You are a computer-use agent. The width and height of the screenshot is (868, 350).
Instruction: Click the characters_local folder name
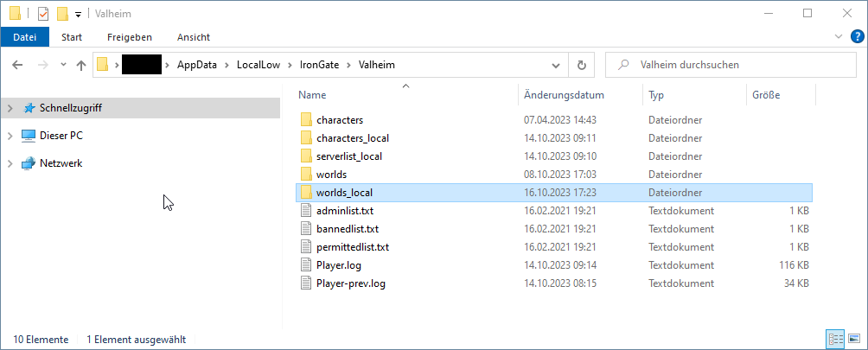coord(354,138)
